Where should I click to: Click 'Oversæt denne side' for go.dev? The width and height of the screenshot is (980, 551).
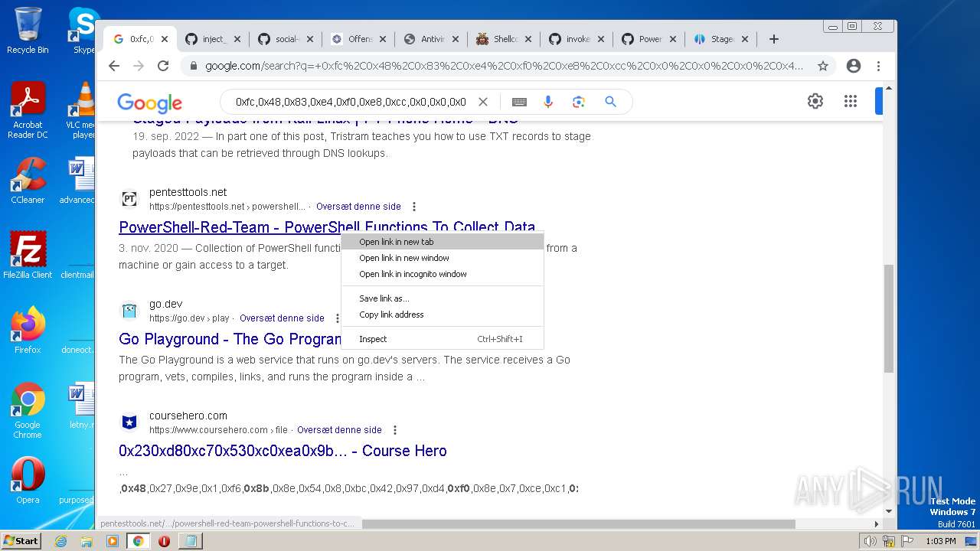tap(282, 318)
